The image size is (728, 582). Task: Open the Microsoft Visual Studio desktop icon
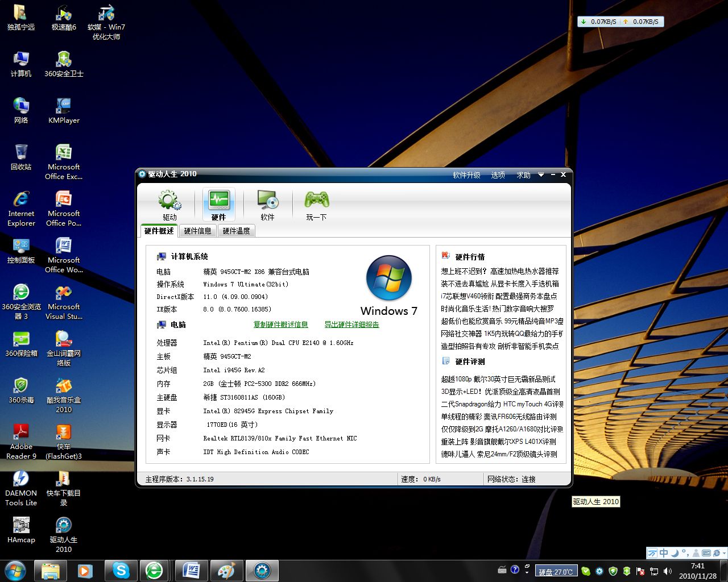pyautogui.click(x=64, y=302)
